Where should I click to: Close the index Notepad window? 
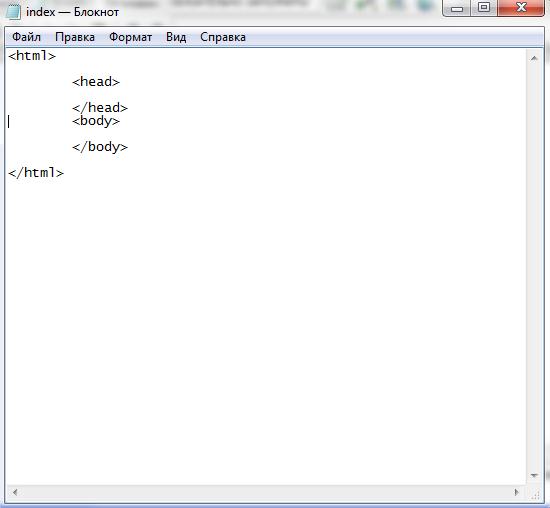click(x=521, y=8)
